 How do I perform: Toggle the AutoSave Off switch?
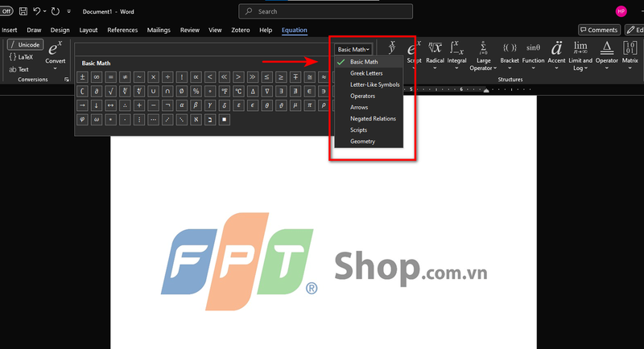tap(6, 11)
